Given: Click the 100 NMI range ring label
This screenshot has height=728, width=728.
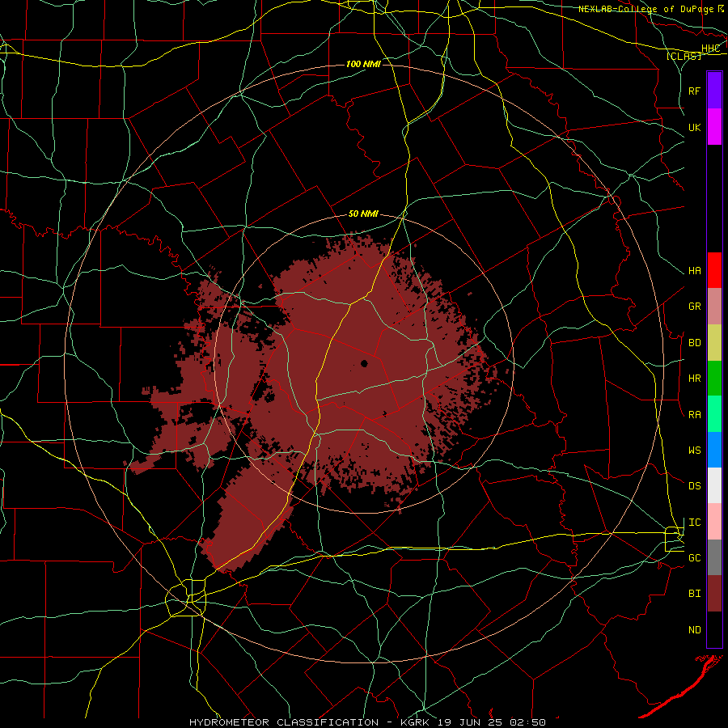Looking at the screenshot, I should (363, 64).
